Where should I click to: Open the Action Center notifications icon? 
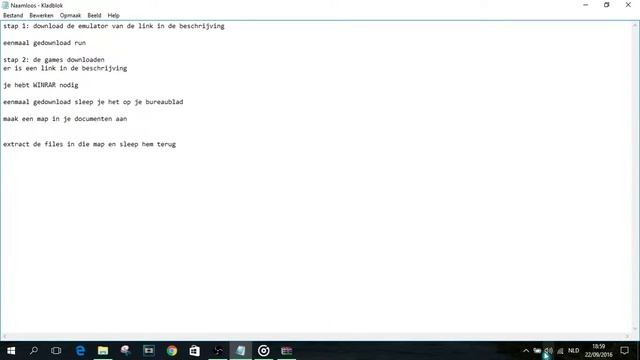point(624,351)
